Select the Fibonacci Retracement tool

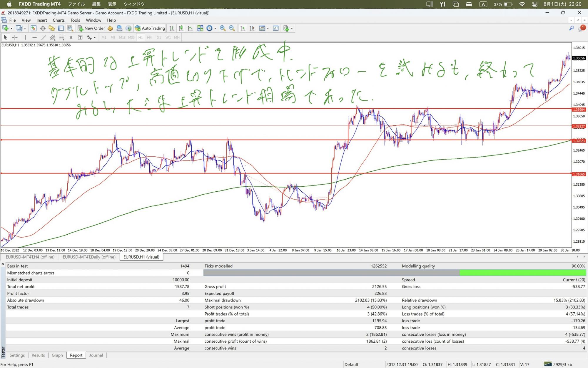pyautogui.click(x=62, y=37)
